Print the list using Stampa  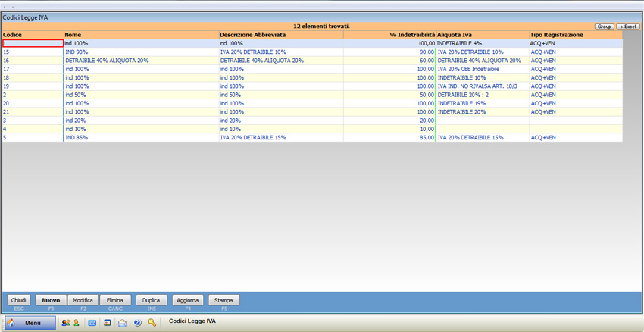(224, 300)
